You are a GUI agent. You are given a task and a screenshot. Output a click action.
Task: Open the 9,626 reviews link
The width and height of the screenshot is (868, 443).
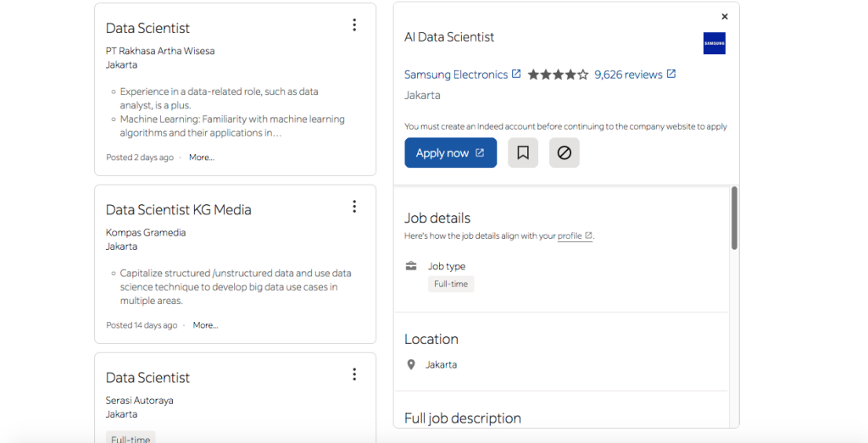pyautogui.click(x=628, y=75)
